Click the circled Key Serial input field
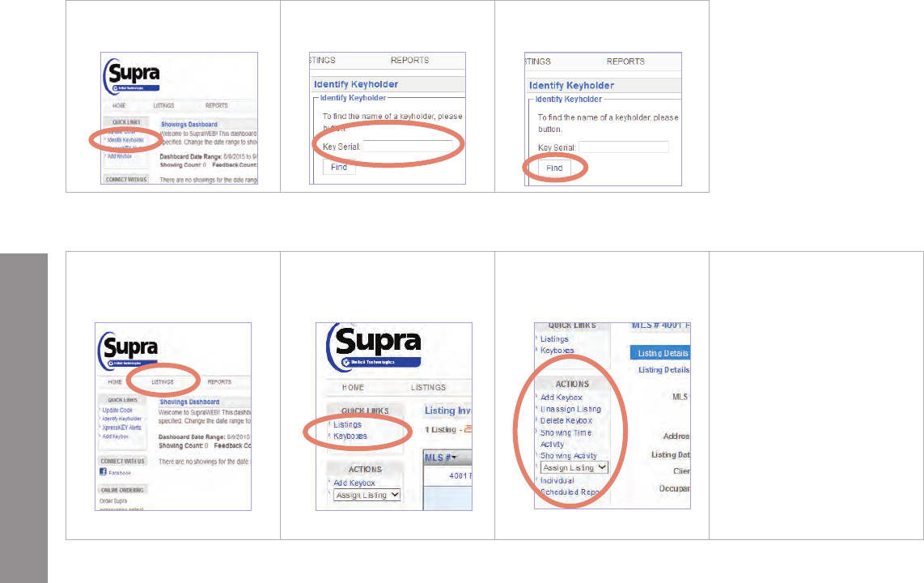The height and width of the screenshot is (583, 924). [x=408, y=147]
